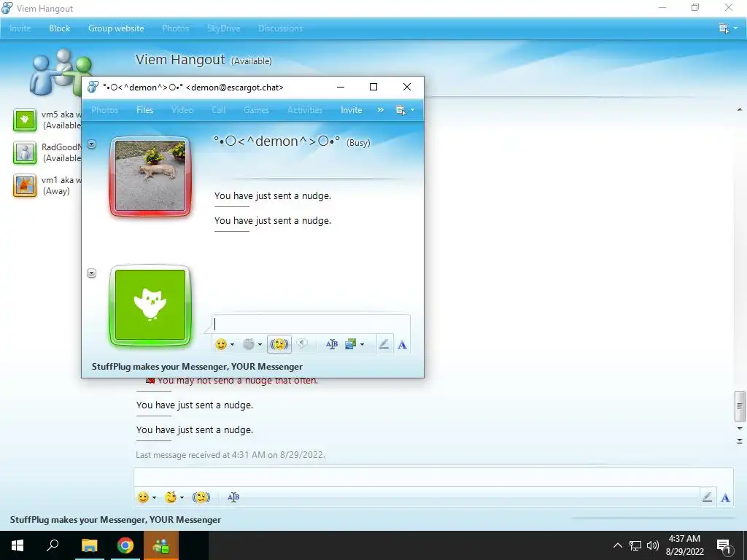Click Invite in demon chat toolbar
This screenshot has height=560, width=747.
[351, 110]
